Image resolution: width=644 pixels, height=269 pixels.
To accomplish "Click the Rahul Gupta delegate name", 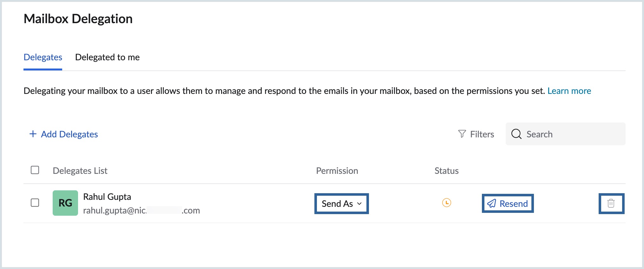I will (107, 197).
